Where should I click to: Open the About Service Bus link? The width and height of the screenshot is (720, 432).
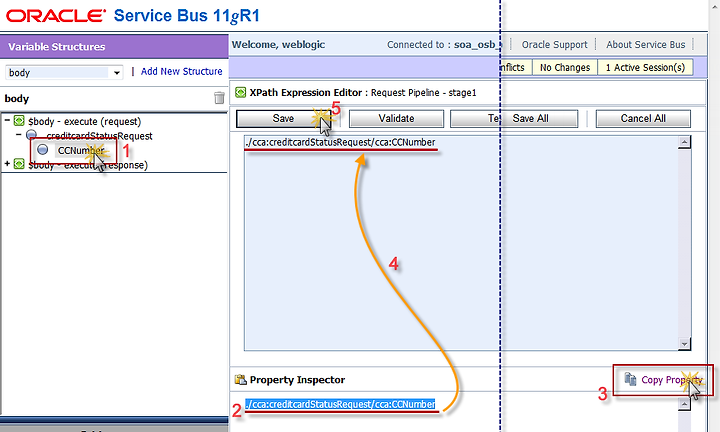point(646,45)
